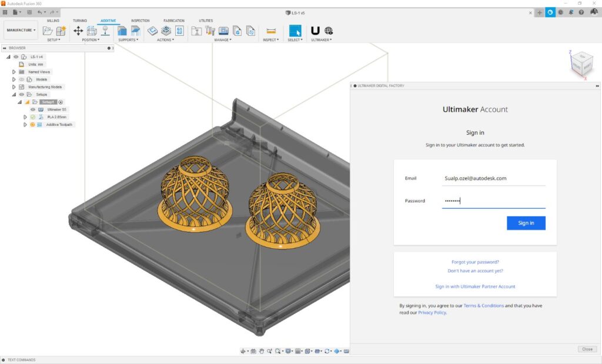Toggle visibility of the Ultimaker S5 machine
Viewport: 602px width, 364px height.
(x=32, y=109)
